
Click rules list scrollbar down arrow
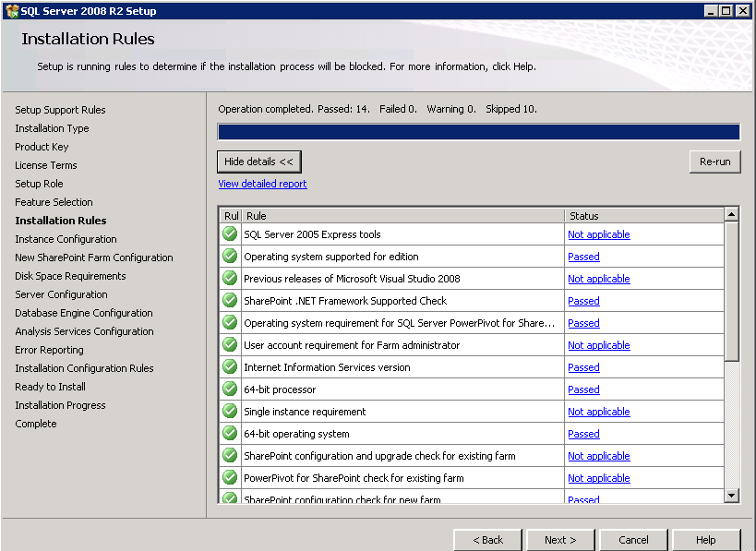[731, 495]
